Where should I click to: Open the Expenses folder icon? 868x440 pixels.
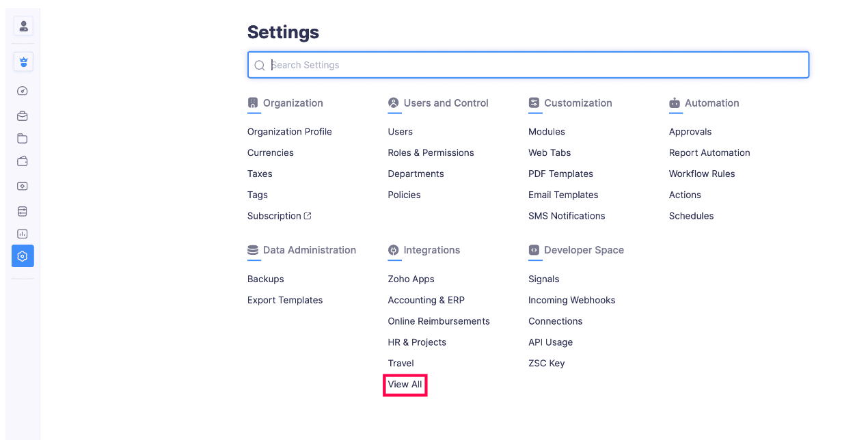pyautogui.click(x=23, y=138)
